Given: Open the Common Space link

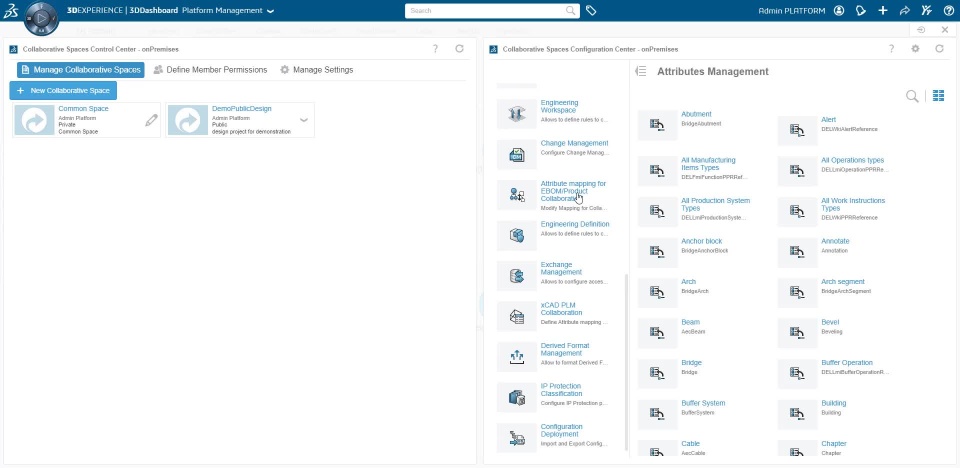Looking at the screenshot, I should 83,108.
